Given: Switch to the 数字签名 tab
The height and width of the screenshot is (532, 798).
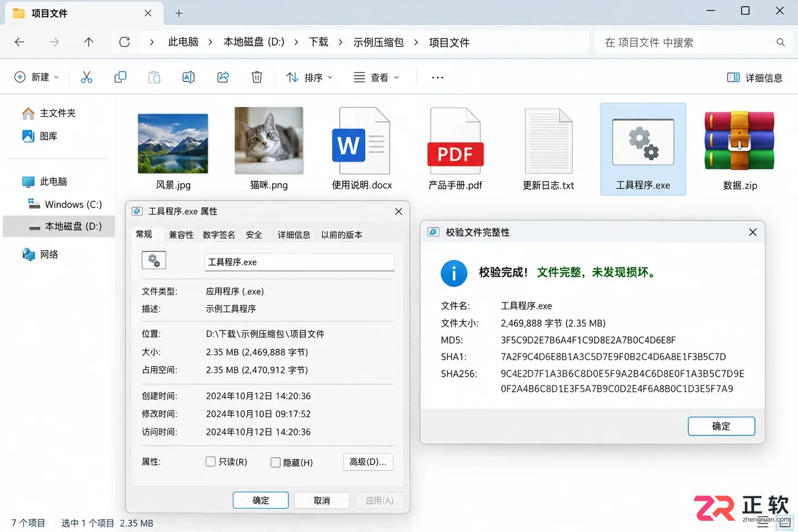Looking at the screenshot, I should click(219, 235).
